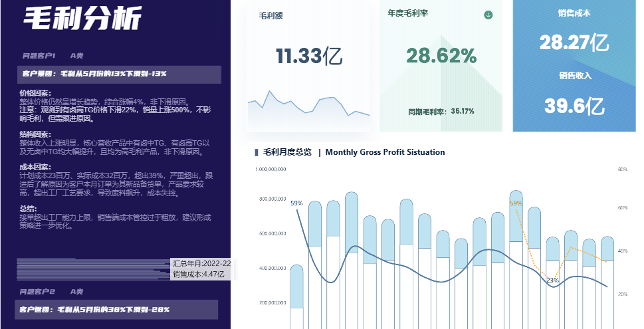
Task: Select the 结构因素 heading
Action: 35,134
